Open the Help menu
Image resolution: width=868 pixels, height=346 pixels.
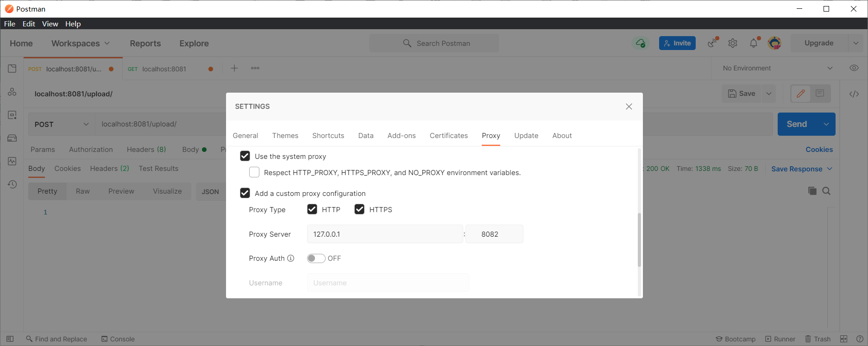73,24
